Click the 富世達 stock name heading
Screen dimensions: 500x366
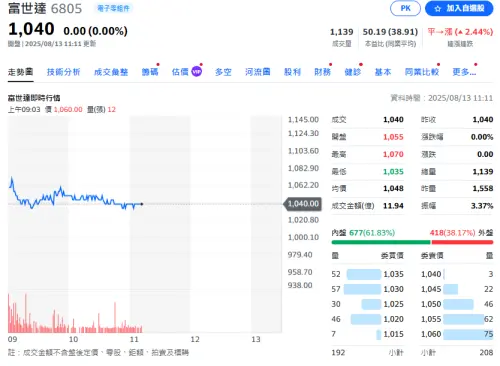[27, 8]
